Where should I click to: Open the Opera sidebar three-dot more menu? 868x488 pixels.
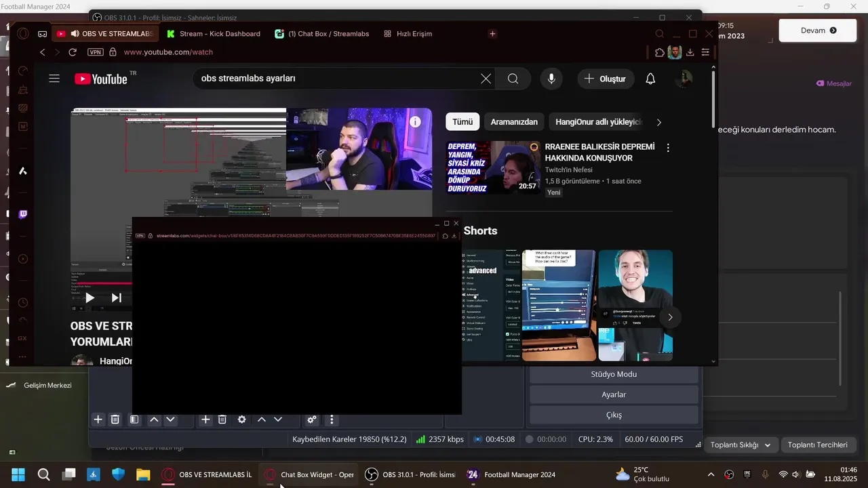pos(22,357)
